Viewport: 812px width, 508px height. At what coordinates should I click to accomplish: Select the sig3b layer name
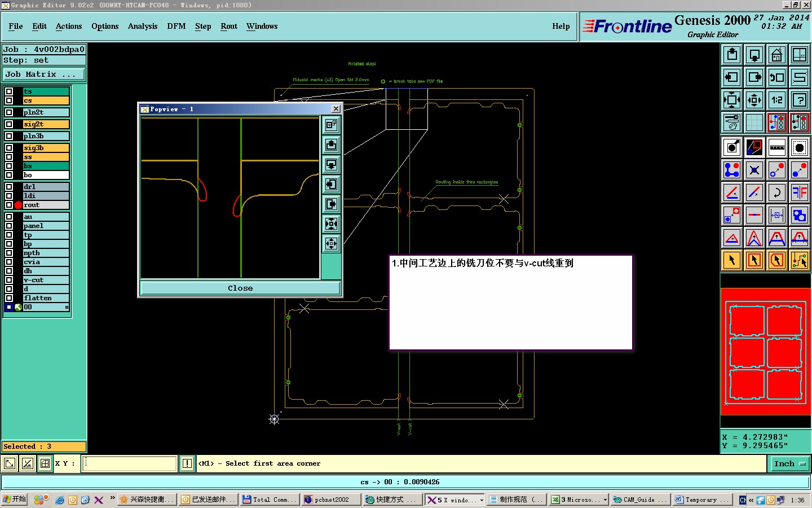pyautogui.click(x=46, y=148)
